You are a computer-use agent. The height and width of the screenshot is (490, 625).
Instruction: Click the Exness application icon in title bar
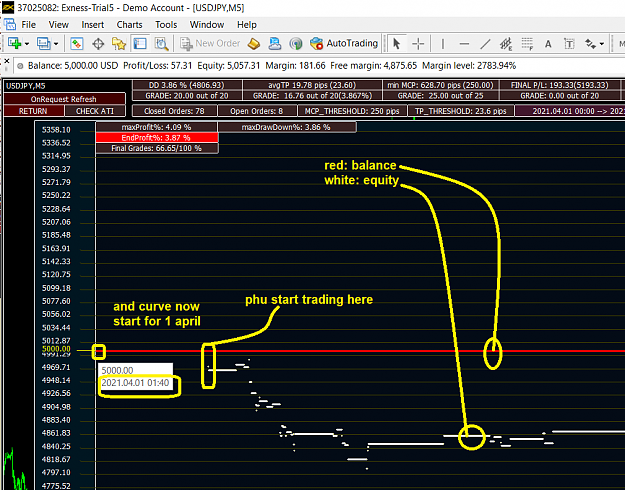tap(8, 8)
